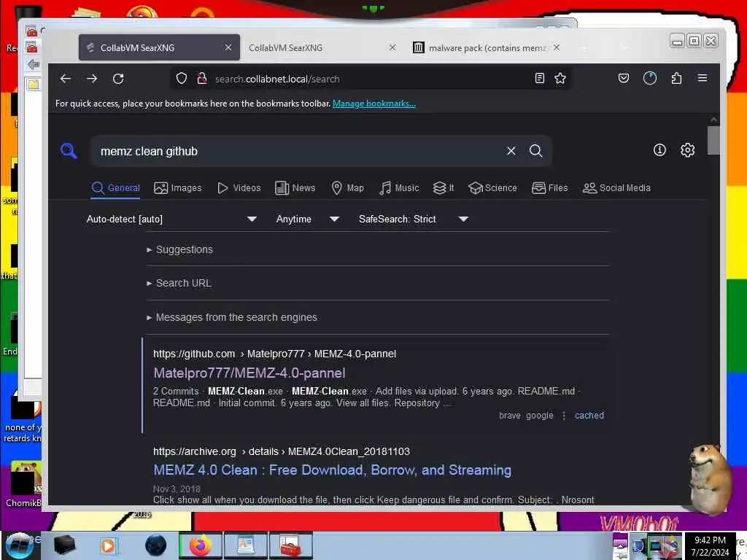Go back using the browser back arrow
The height and width of the screenshot is (560, 747).
click(x=66, y=79)
